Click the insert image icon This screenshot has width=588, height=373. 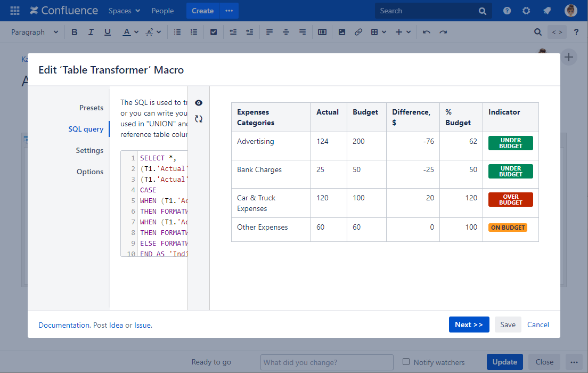(x=342, y=32)
